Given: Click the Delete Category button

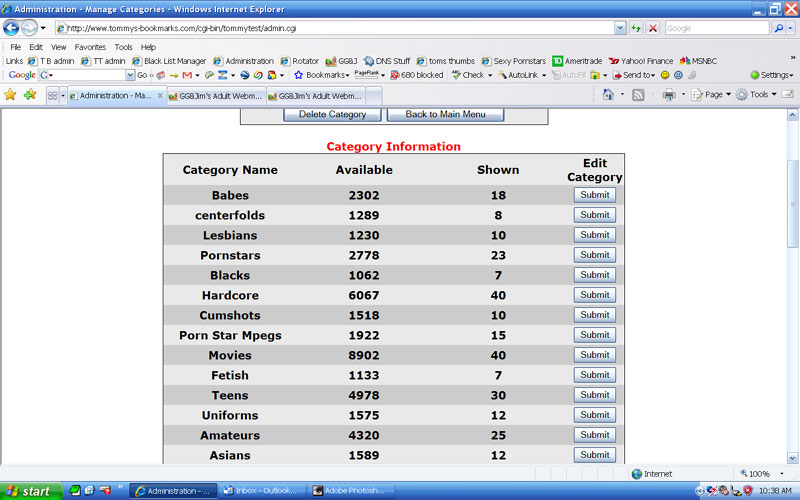Looking at the screenshot, I should point(332,114).
